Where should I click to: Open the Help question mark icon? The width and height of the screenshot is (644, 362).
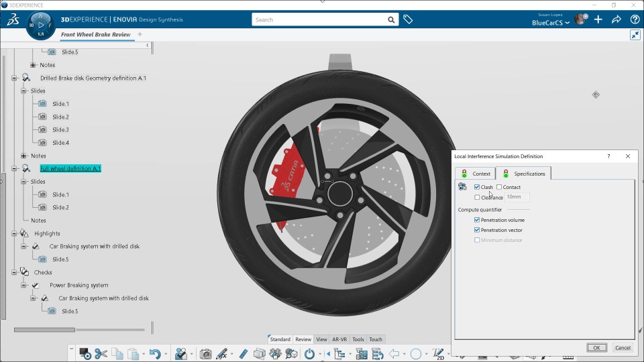click(635, 19)
